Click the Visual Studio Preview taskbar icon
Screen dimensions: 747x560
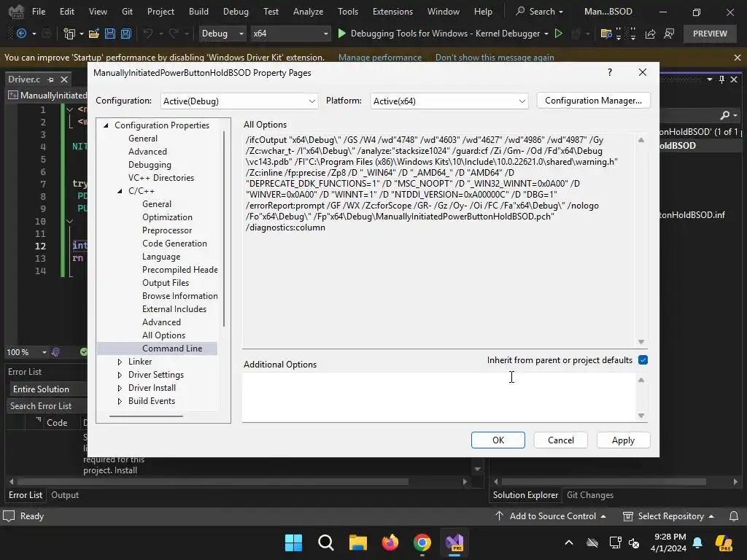pyautogui.click(x=454, y=542)
